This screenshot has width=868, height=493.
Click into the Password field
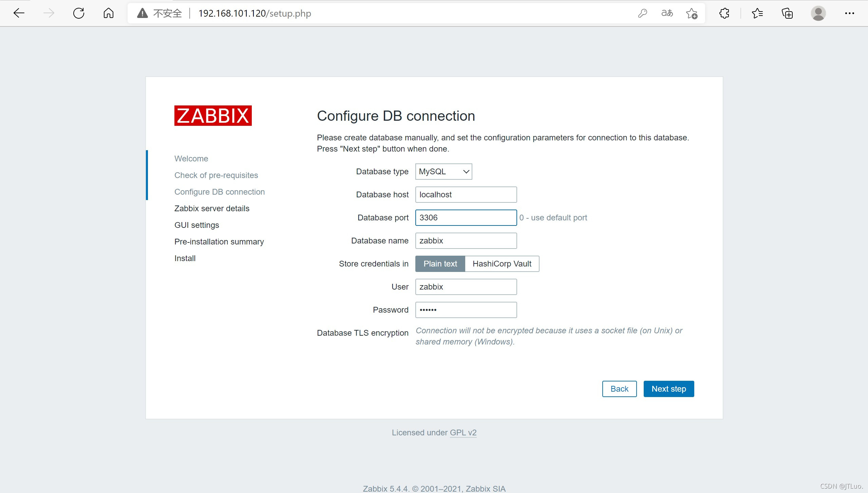pos(466,310)
